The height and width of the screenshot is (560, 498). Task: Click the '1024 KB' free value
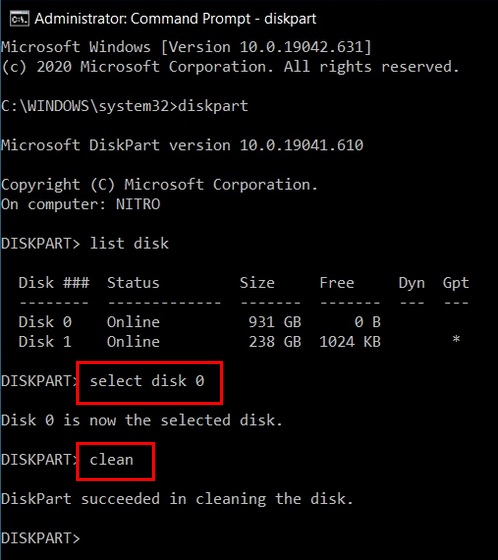point(350,342)
